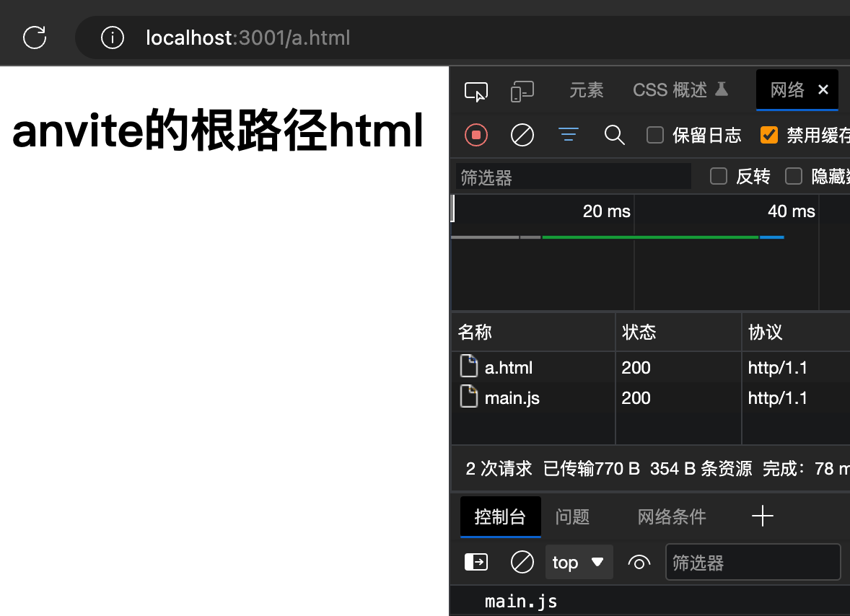Click the a.html file icon
The image size is (850, 616).
coord(468,366)
